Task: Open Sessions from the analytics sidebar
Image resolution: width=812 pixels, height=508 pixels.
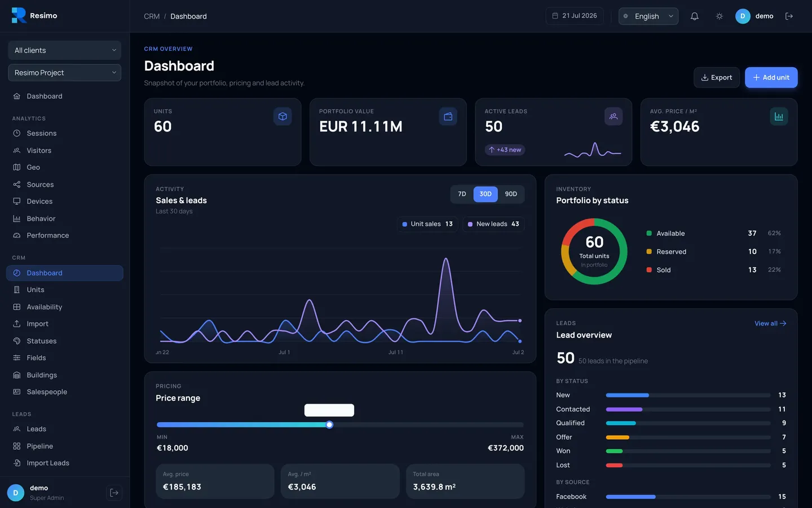Action: (64, 133)
